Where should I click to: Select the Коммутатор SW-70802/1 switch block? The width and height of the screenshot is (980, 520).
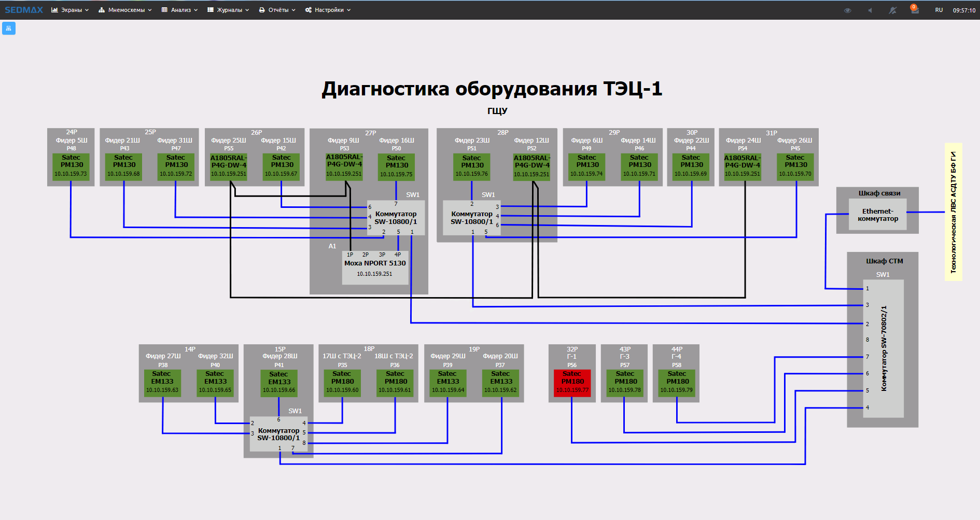883,348
